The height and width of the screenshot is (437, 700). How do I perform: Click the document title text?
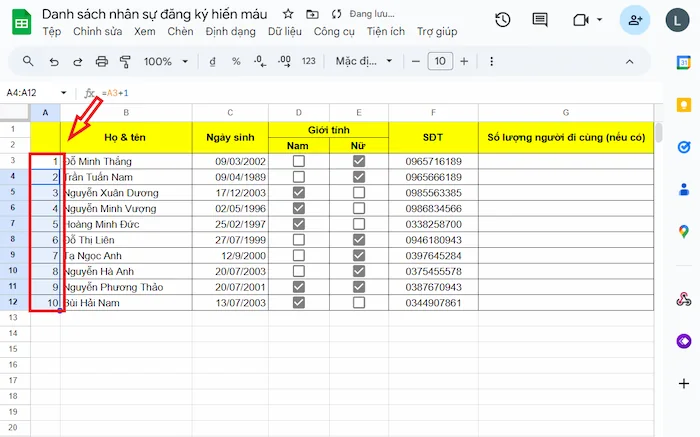point(154,14)
